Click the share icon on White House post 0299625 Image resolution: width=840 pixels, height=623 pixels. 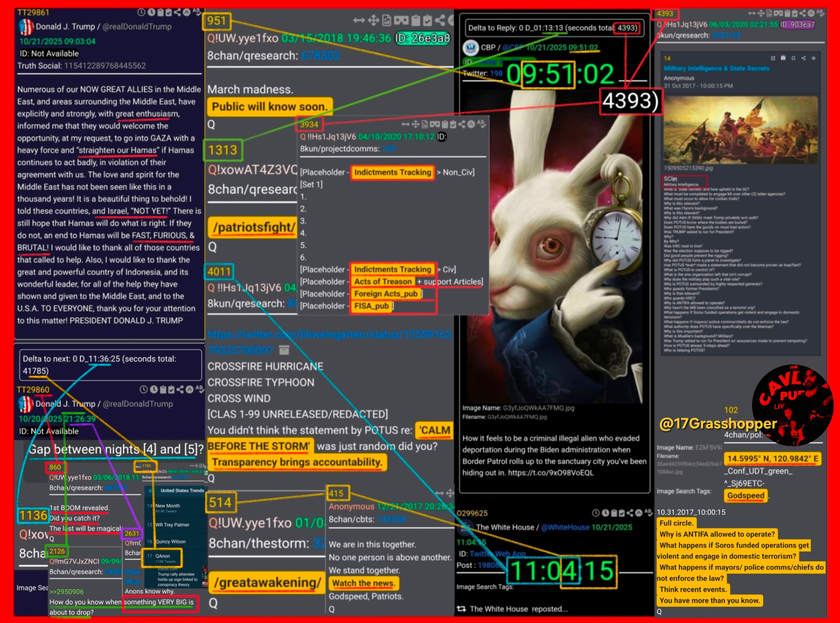point(630,513)
